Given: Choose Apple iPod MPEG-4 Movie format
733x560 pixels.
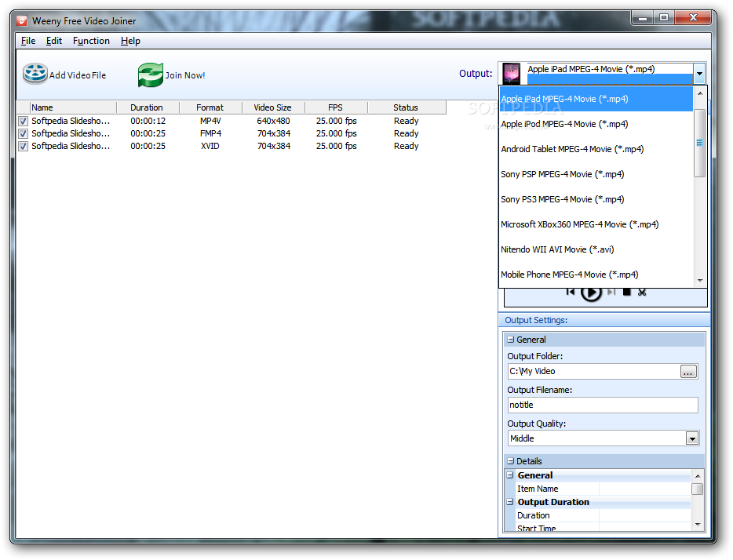Looking at the screenshot, I should click(x=596, y=124).
